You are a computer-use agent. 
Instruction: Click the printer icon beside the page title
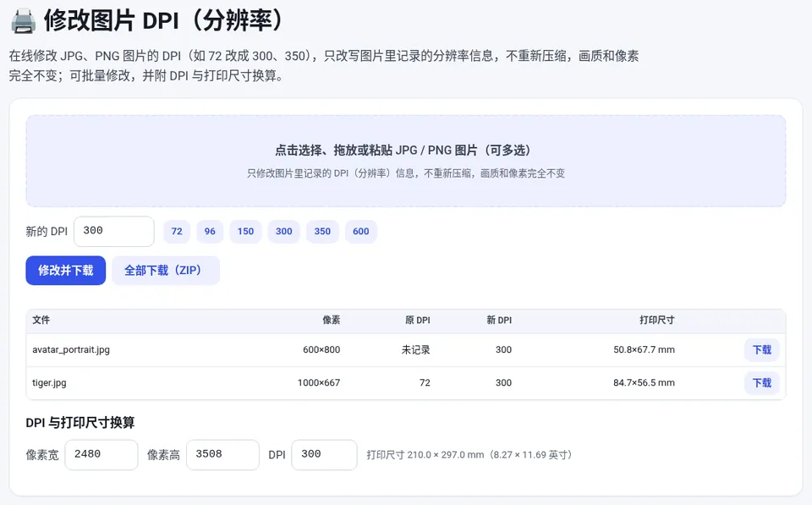[x=24, y=22]
